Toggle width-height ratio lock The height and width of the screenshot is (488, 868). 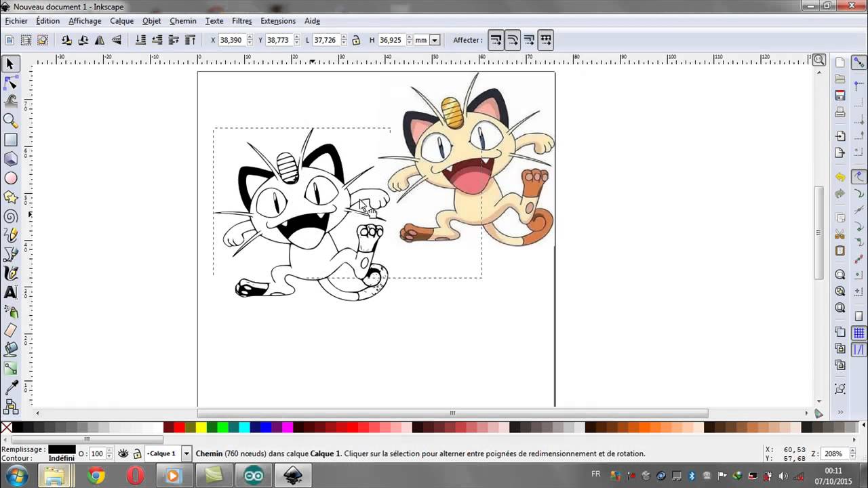point(356,40)
